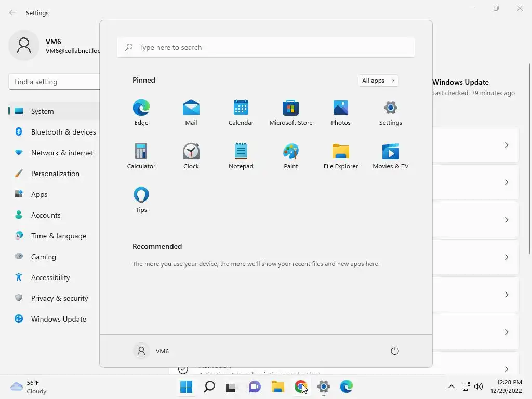The image size is (532, 399).
Task: Open the VM6 user account menu
Action: point(151,351)
